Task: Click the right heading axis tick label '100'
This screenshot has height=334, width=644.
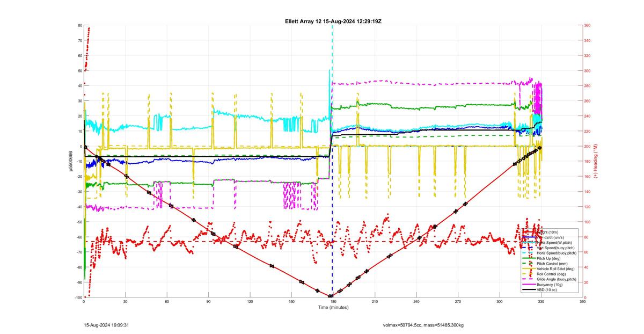Action: (588, 222)
